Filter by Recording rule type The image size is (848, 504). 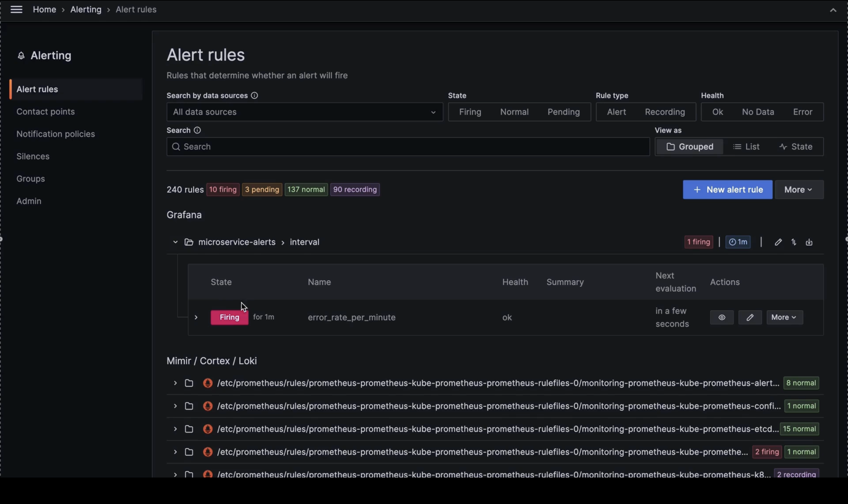point(665,112)
